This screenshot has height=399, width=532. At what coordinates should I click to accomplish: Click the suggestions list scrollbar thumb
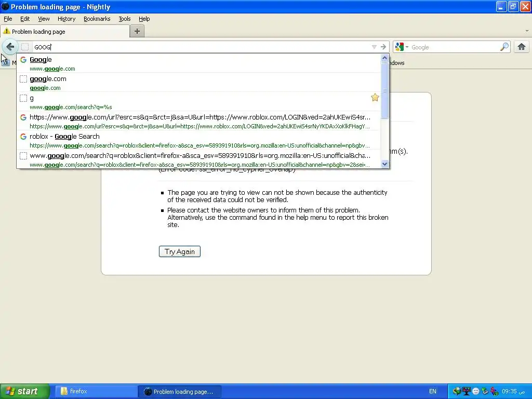click(384, 90)
